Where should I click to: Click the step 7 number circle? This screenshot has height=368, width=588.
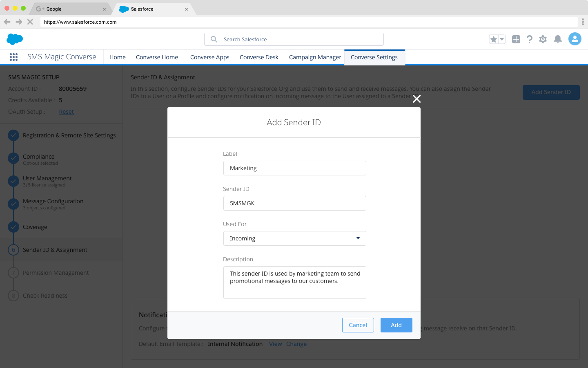(13, 273)
